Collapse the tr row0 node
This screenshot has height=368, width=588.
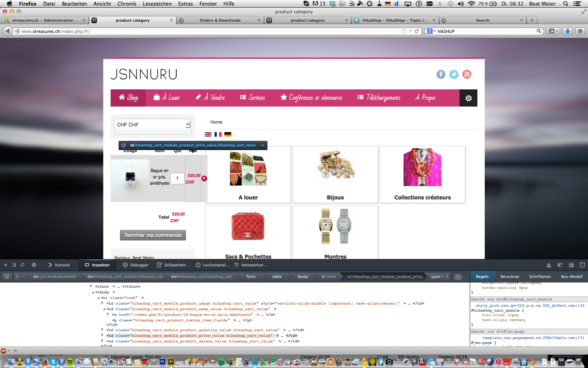98,298
